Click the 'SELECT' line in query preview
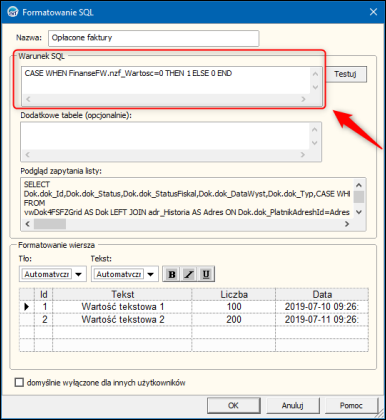This screenshot has height=420, width=386. (x=37, y=184)
